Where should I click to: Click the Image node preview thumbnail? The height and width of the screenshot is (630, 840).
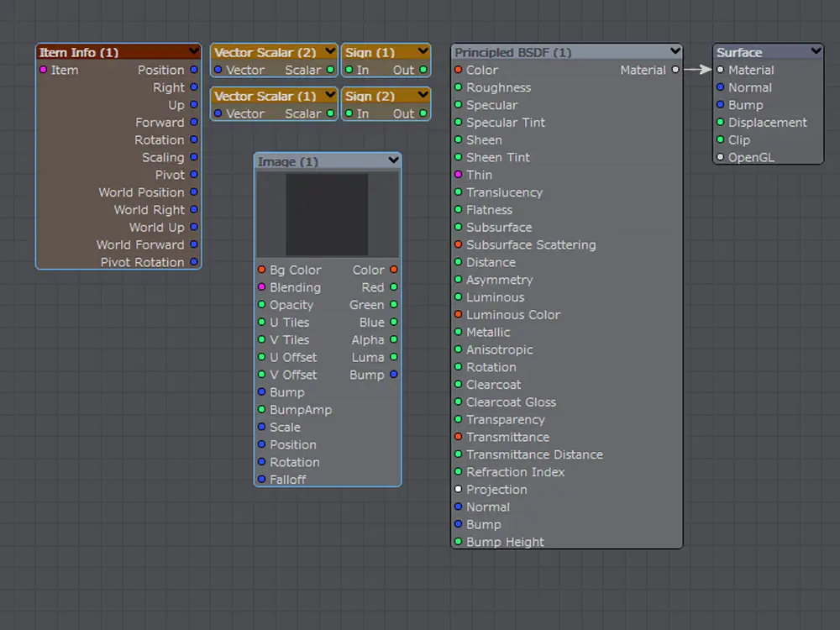[x=327, y=215]
